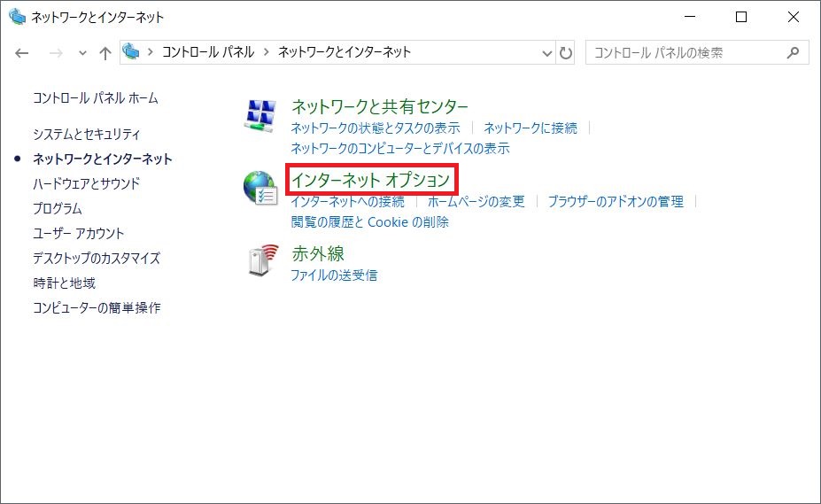Select システムとセキュリティ in the sidebar
Screen dimensions: 821x504
[x=87, y=135]
